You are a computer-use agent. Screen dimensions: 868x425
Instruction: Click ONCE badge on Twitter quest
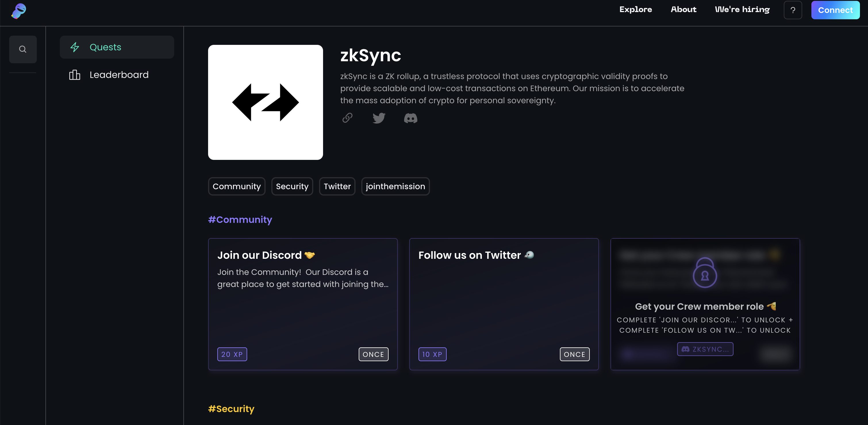tap(575, 354)
